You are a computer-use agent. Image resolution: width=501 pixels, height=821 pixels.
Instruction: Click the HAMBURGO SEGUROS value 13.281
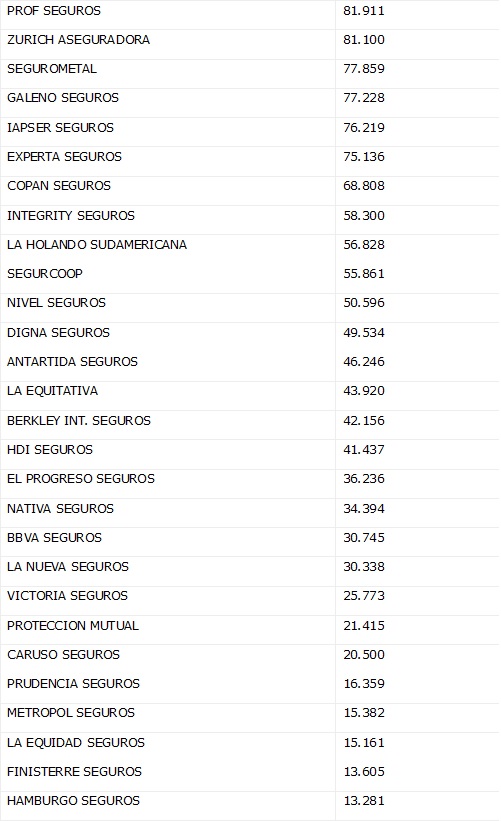pyautogui.click(x=364, y=801)
